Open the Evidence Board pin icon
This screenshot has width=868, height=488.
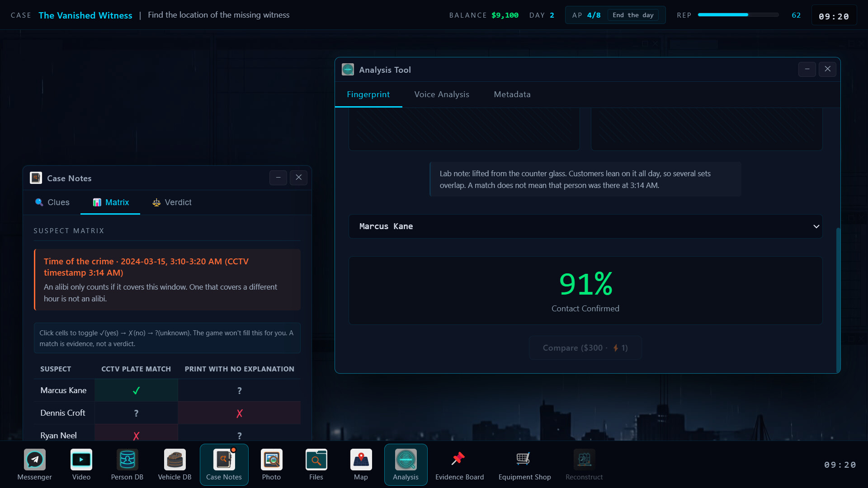click(x=459, y=465)
